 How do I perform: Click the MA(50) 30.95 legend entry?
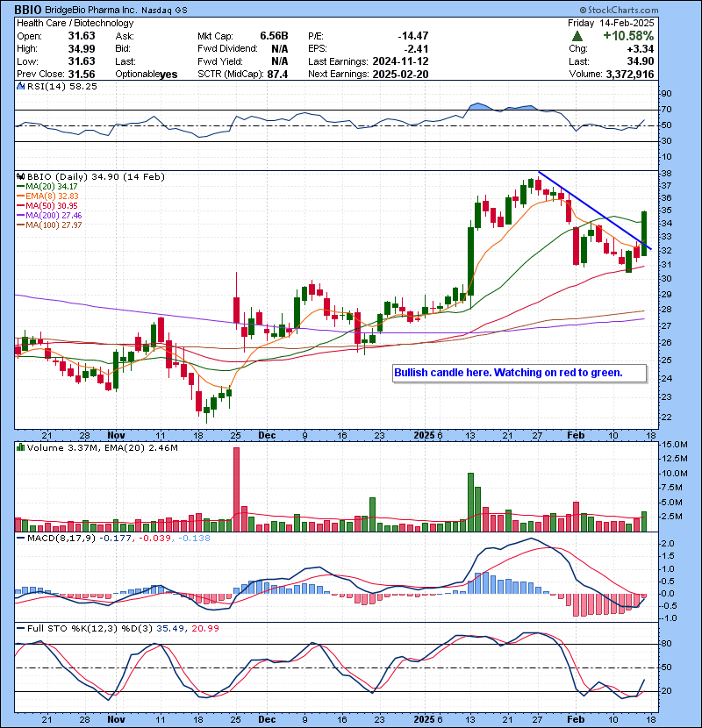[47, 205]
